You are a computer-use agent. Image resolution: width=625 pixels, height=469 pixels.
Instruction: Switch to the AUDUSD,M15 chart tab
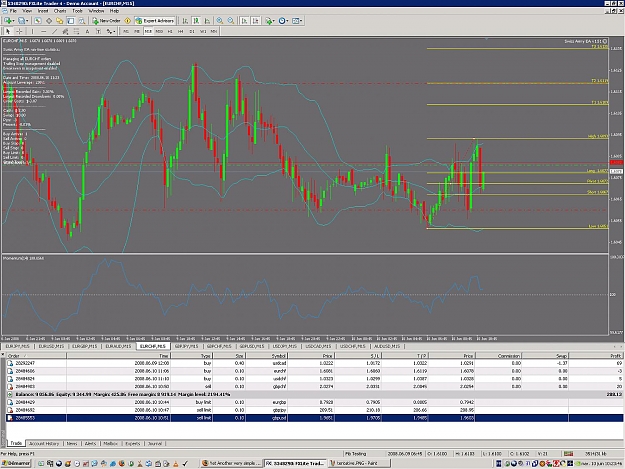pos(387,346)
